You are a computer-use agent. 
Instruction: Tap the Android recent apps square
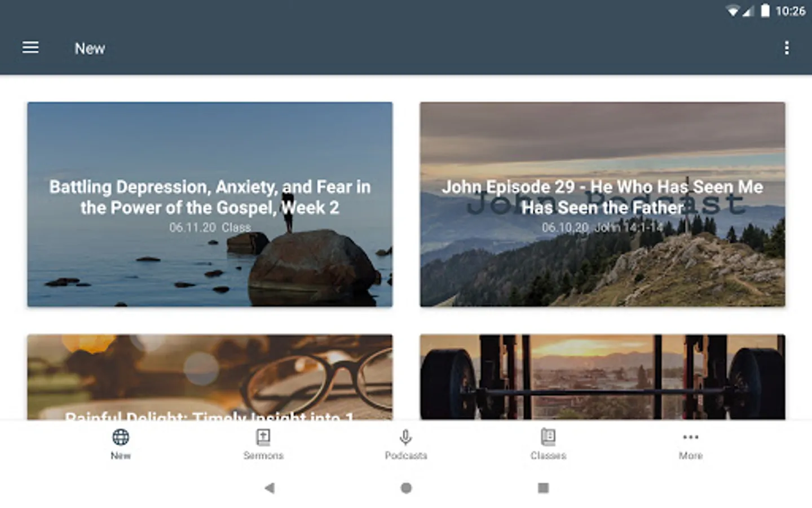click(543, 488)
